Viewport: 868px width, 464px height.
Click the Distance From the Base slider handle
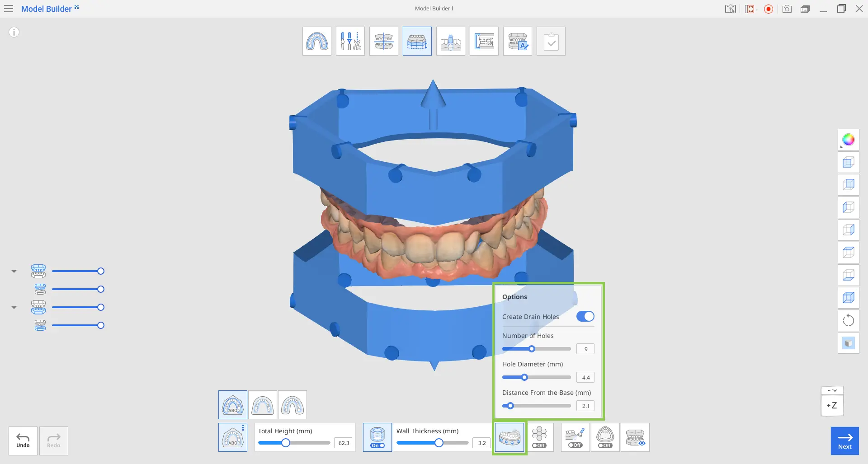click(510, 406)
